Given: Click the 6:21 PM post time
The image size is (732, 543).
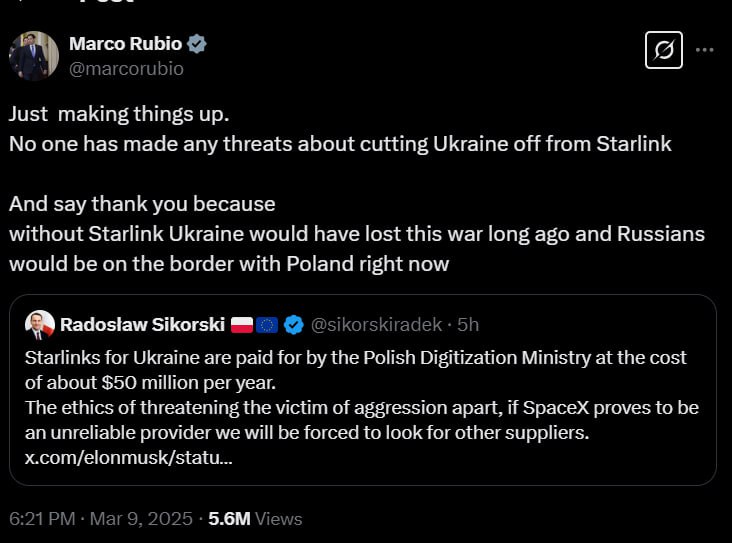Looking at the screenshot, I should 41,519.
